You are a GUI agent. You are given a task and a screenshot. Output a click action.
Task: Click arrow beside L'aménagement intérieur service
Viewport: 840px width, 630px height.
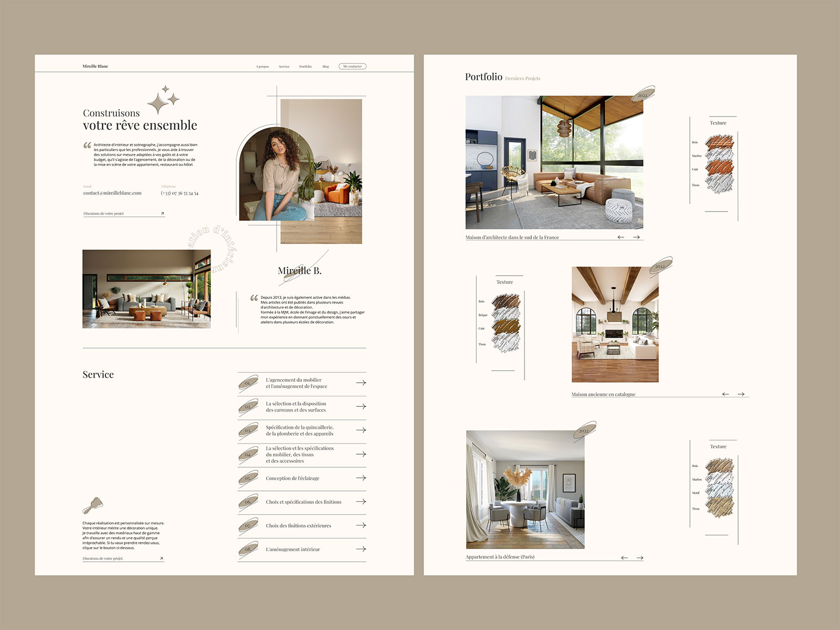(361, 549)
